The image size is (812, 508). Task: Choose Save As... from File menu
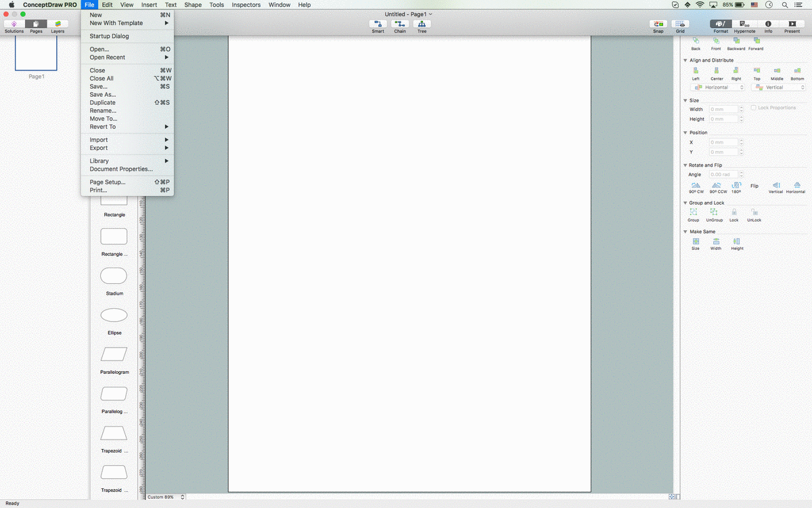pyautogui.click(x=127, y=95)
